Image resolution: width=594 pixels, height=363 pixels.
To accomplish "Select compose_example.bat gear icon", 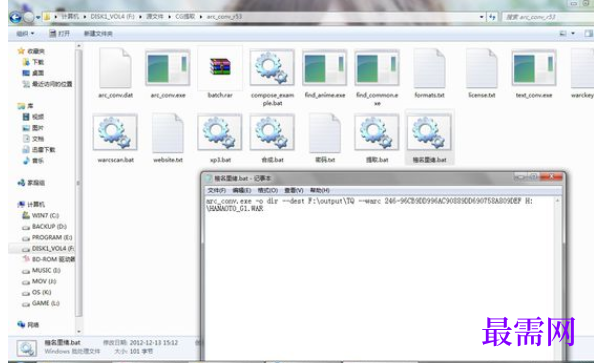I will (x=272, y=68).
